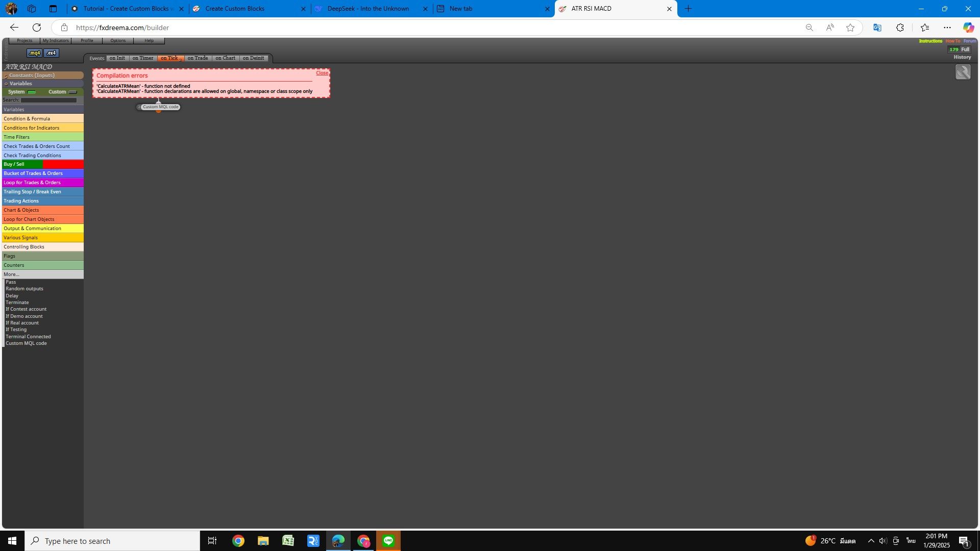Expand the Condition & Formula category
Screen dimensions: 980x551
pyautogui.click(x=43, y=119)
